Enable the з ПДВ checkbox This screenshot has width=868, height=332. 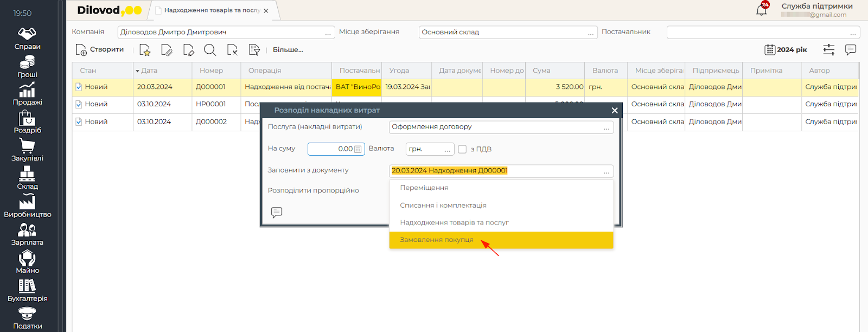(x=462, y=149)
